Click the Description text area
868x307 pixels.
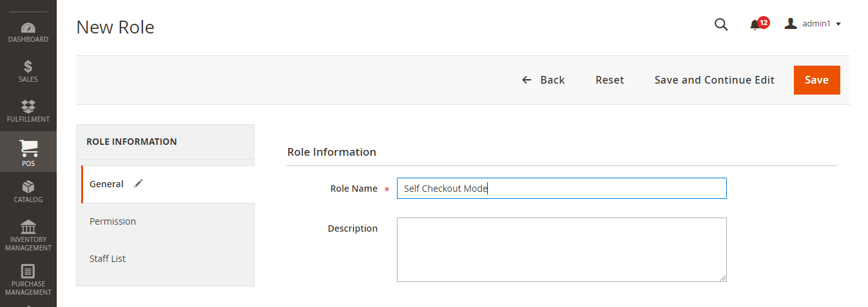coord(561,250)
